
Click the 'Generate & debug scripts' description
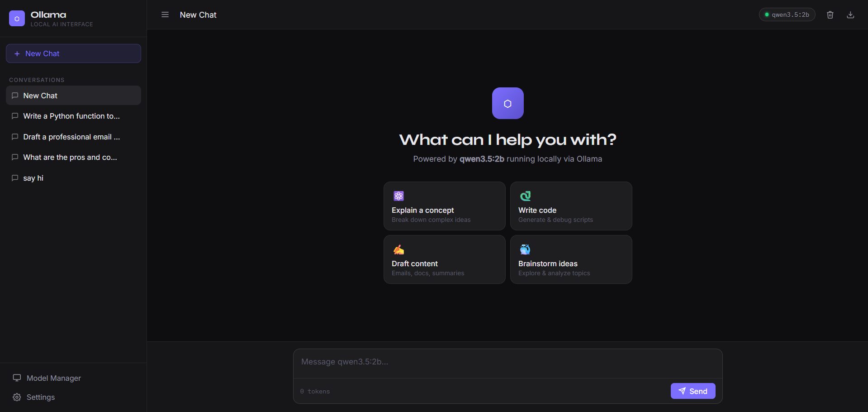[555, 220]
